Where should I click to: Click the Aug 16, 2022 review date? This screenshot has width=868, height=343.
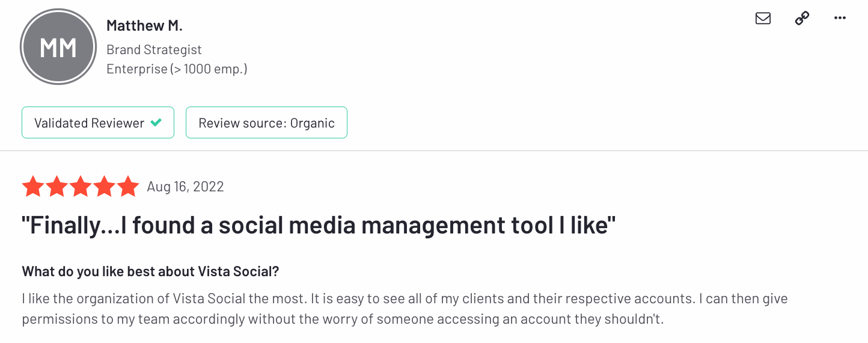(185, 187)
